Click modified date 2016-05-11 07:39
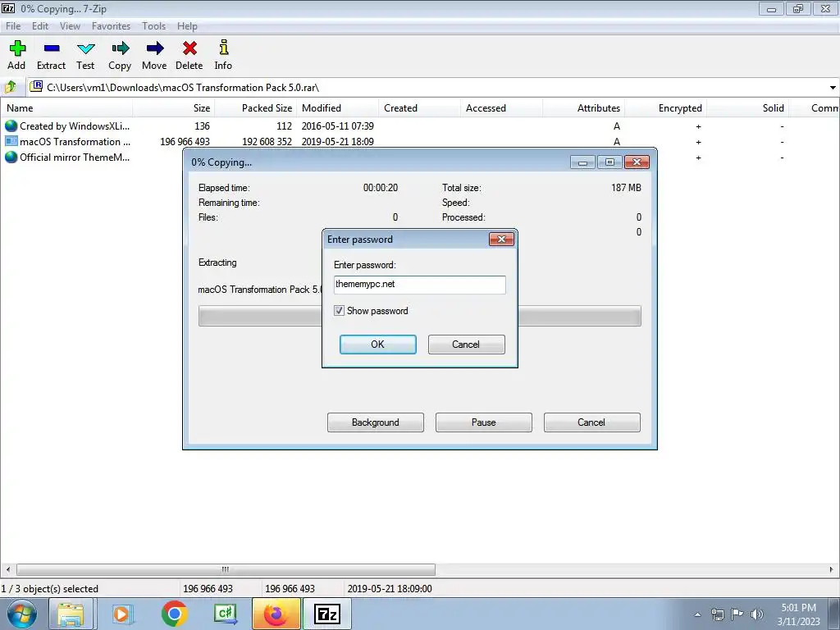The height and width of the screenshot is (630, 840). (337, 126)
